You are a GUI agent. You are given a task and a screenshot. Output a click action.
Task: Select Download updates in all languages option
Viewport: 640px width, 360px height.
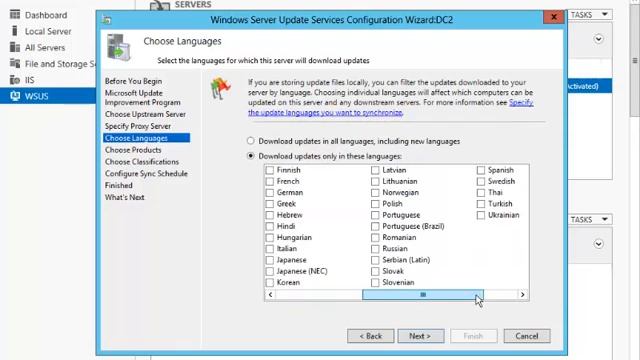[x=251, y=141]
